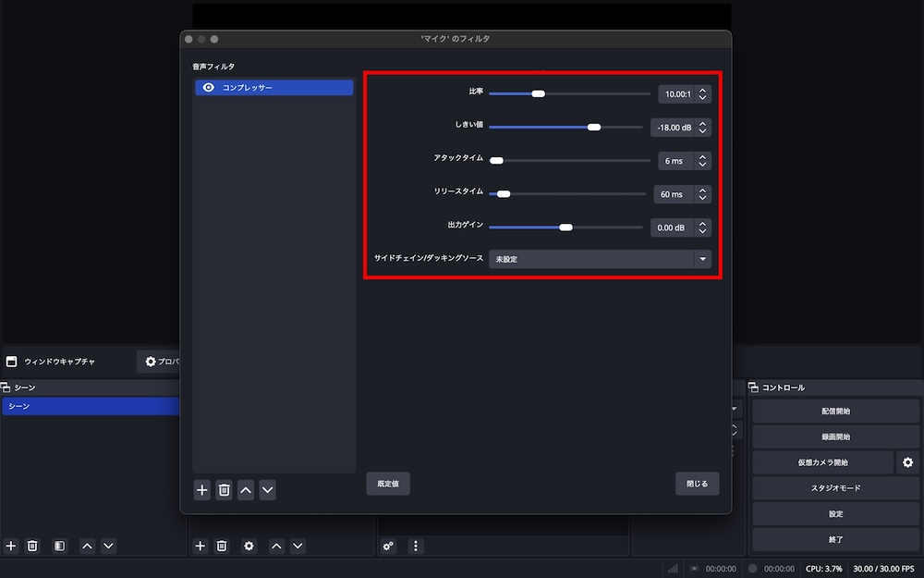Select シーン in the scenes list
Screen dimensions: 924x578
click(91, 406)
